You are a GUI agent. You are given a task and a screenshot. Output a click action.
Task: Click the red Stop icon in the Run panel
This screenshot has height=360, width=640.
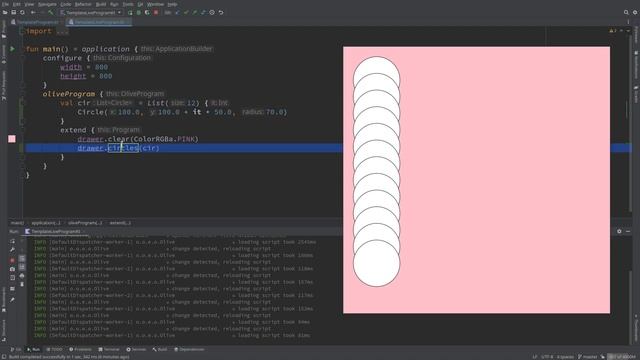12,260
